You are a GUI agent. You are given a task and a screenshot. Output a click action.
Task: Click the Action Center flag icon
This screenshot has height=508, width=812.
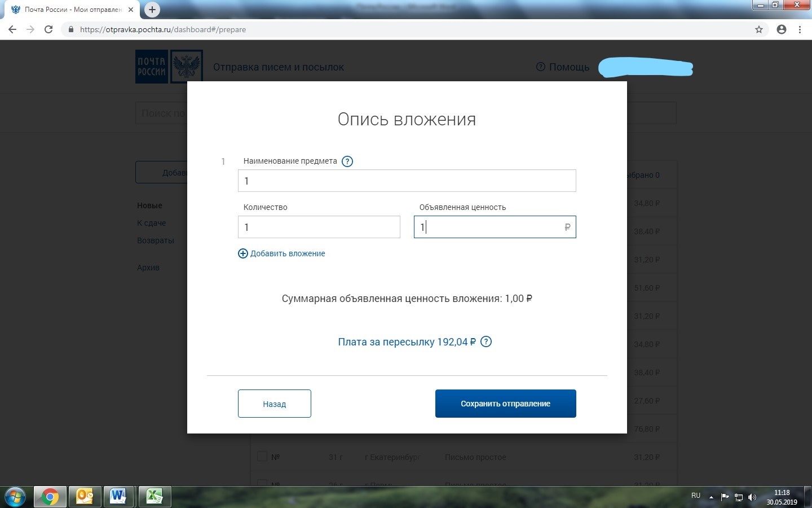[x=725, y=497]
